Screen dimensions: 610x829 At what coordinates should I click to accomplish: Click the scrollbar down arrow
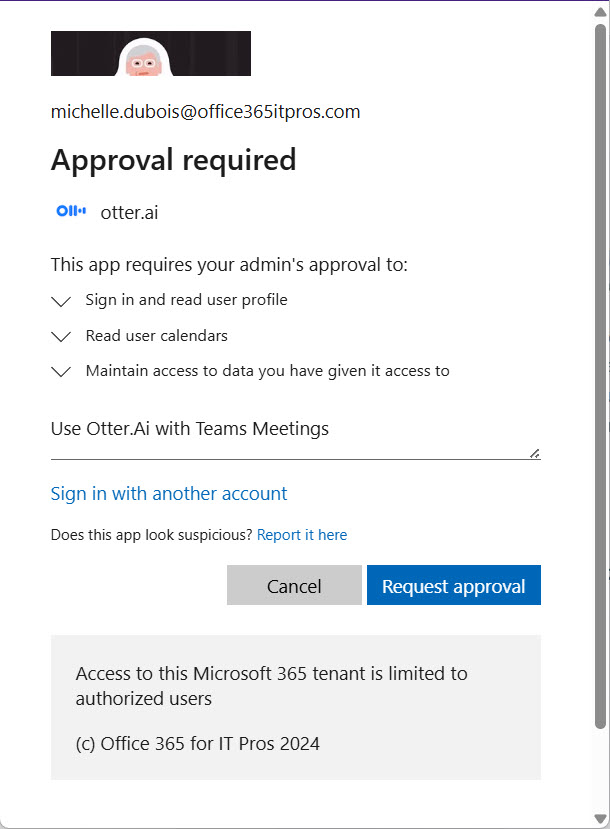[x=600, y=818]
